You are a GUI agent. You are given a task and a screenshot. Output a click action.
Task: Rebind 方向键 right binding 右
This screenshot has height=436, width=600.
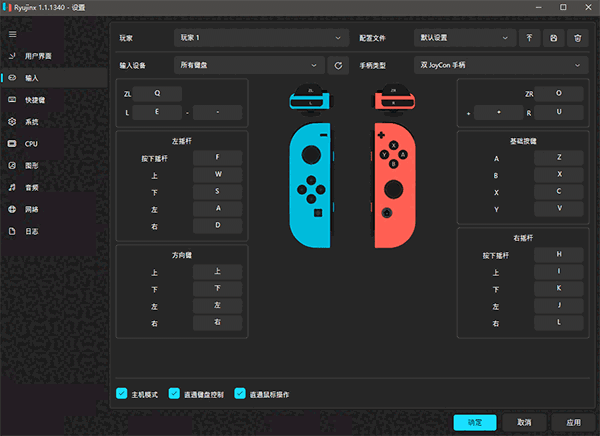pos(218,323)
